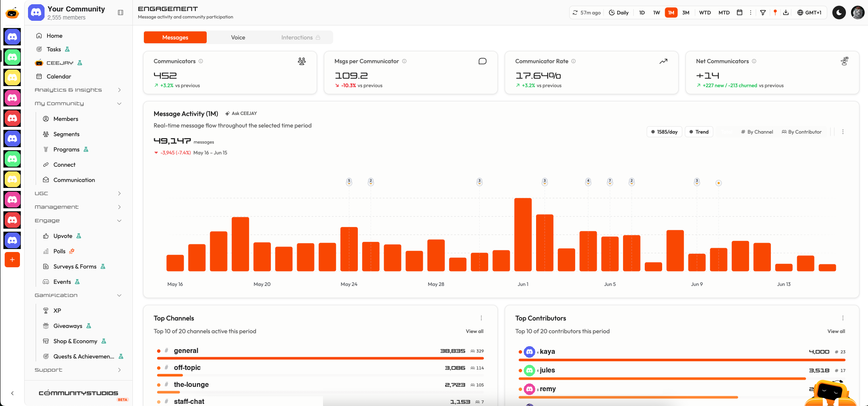The height and width of the screenshot is (406, 868).
Task: Expand the Management section
Action: 78,207
